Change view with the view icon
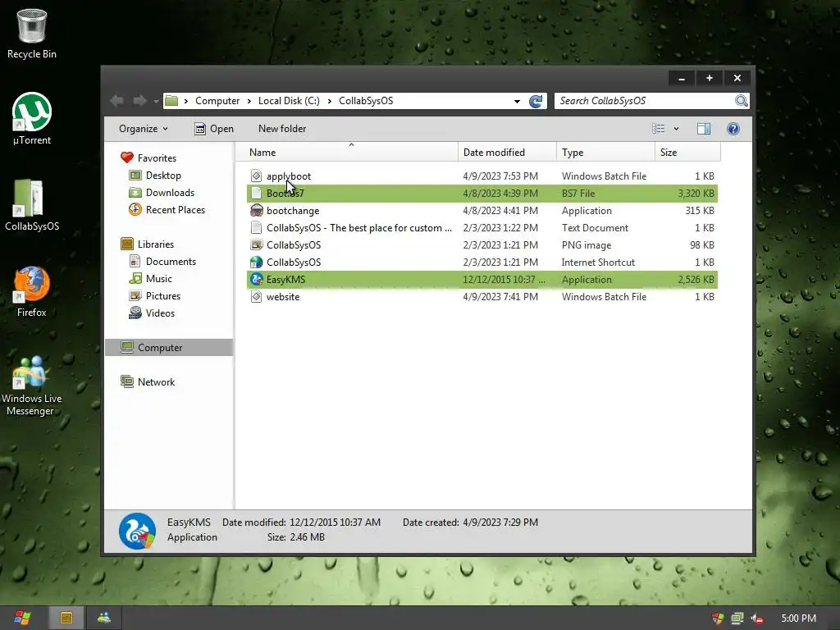840x630 pixels. click(658, 129)
